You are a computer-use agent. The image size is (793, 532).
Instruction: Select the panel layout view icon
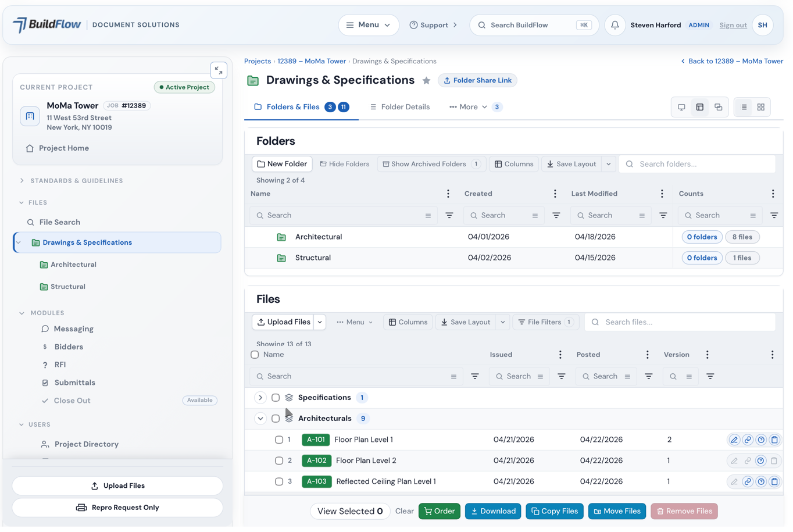pyautogui.click(x=700, y=107)
